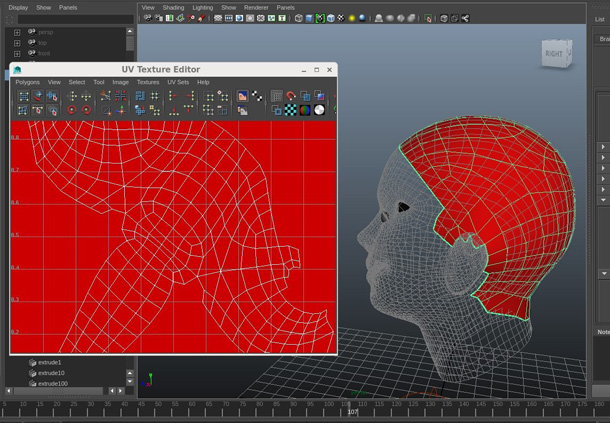Select extrude1 node in the outliner
610x423 pixels.
pyautogui.click(x=49, y=363)
